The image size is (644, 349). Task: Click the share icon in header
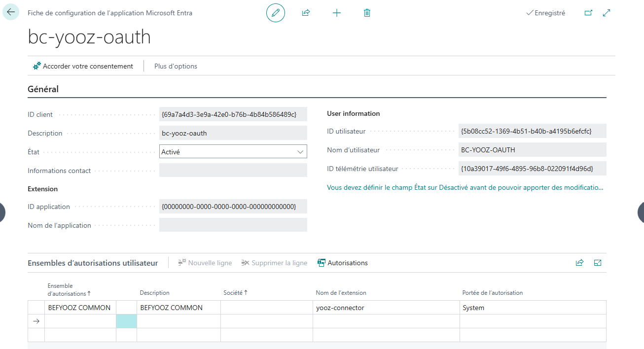306,13
